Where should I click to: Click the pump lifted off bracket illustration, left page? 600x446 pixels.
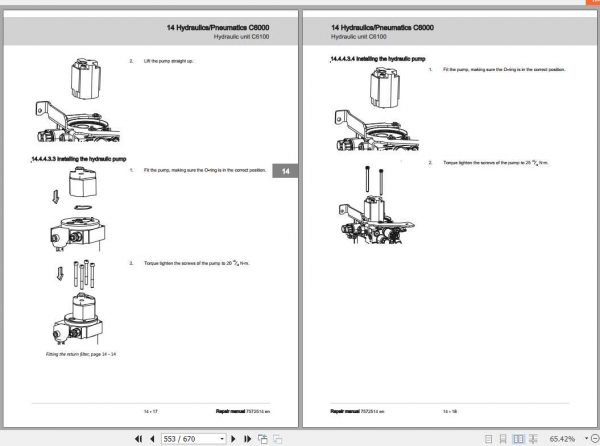(x=78, y=100)
